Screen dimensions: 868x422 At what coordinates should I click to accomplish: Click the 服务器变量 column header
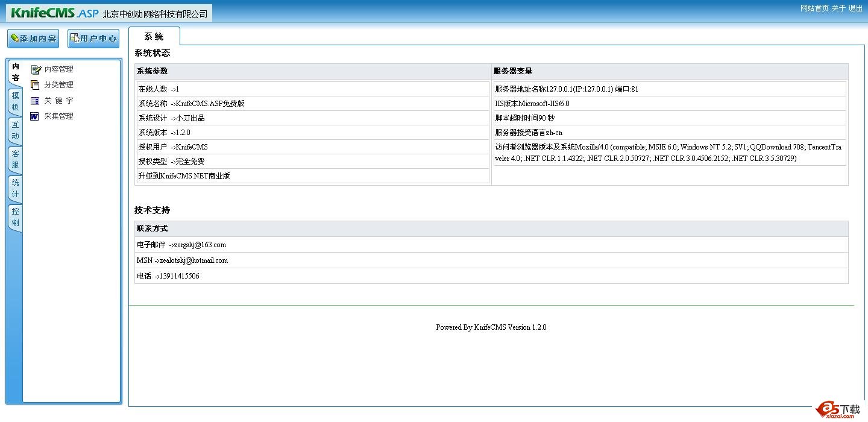[x=670, y=71]
